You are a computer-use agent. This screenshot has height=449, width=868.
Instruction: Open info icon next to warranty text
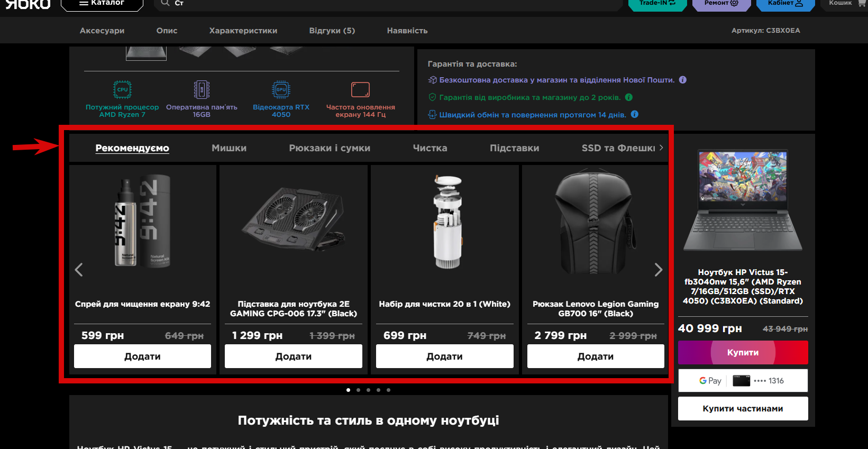click(629, 97)
